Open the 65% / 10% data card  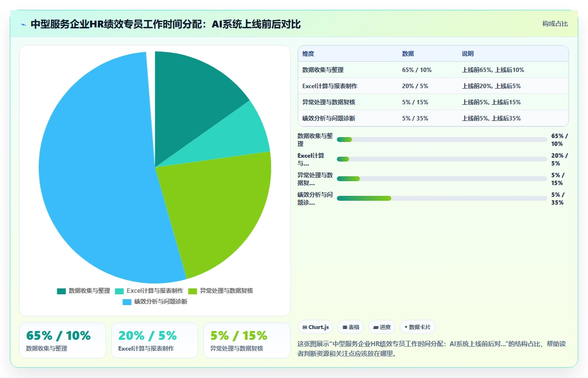[63, 340]
